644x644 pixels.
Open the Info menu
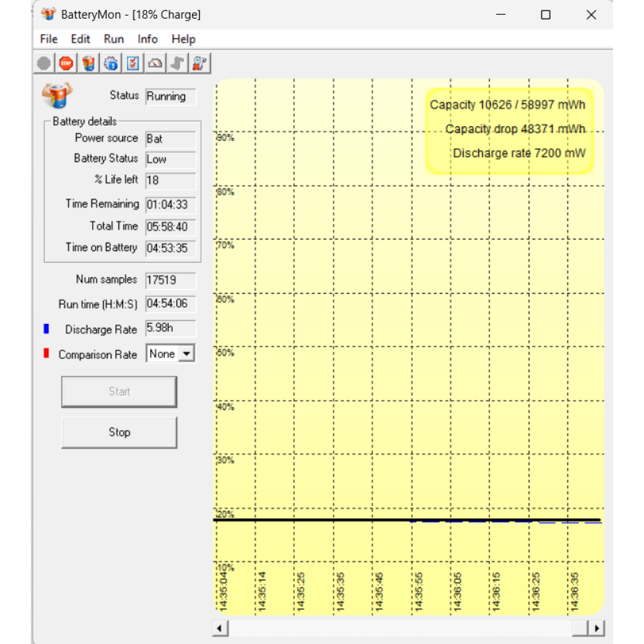[147, 39]
